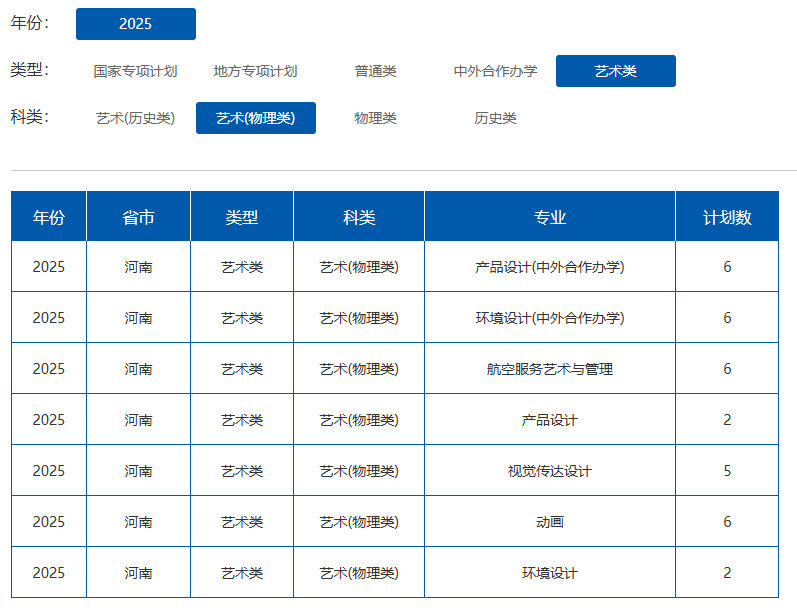Viewport: 797px width, 610px height.
Task: Click the 科类 filter label
Action: pyautogui.click(x=29, y=116)
